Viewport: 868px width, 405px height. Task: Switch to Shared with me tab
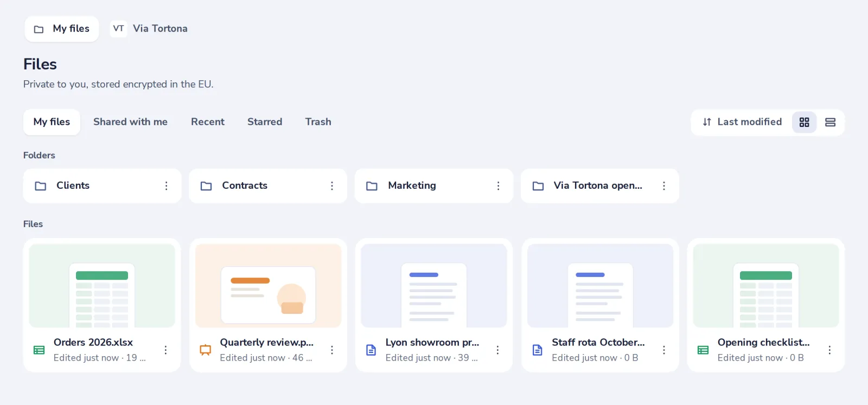point(130,123)
